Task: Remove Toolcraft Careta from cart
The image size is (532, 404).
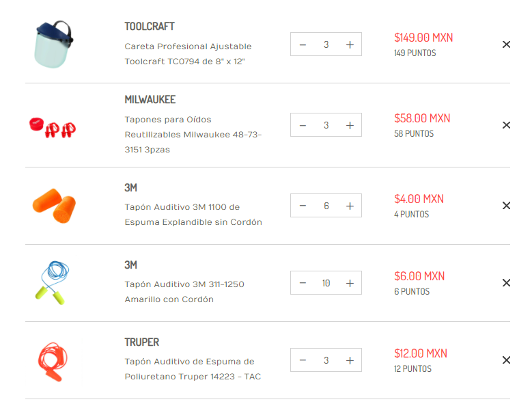Action: coord(506,44)
